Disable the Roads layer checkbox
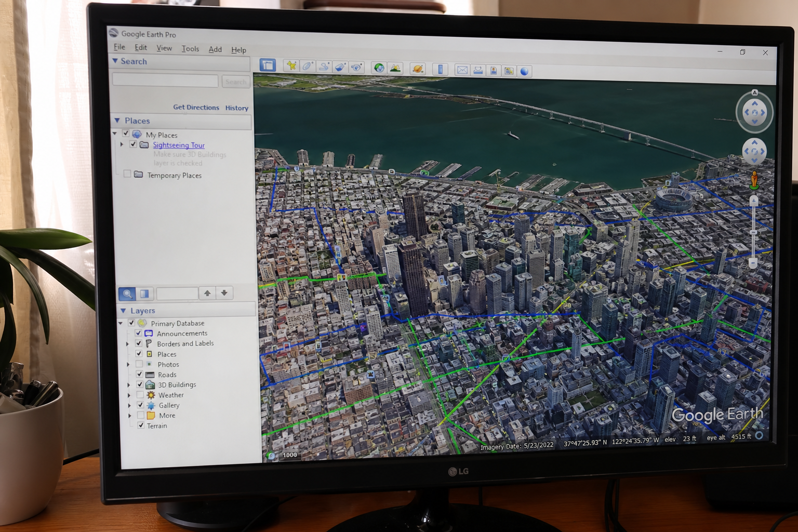The image size is (798, 532). (139, 374)
